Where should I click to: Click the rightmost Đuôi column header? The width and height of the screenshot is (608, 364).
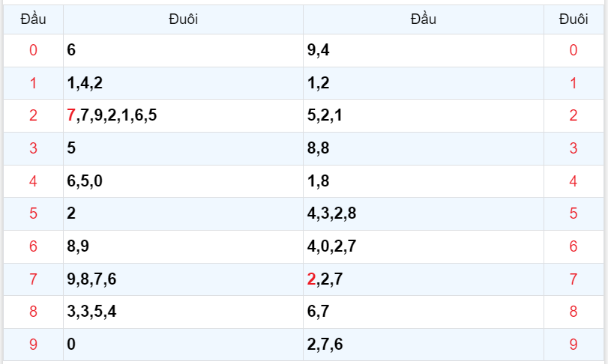pos(574,19)
